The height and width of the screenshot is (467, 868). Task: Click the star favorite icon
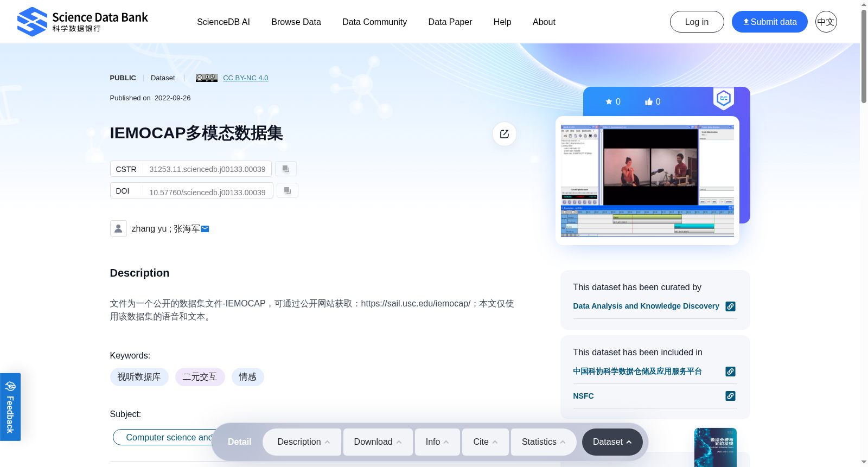[609, 101]
